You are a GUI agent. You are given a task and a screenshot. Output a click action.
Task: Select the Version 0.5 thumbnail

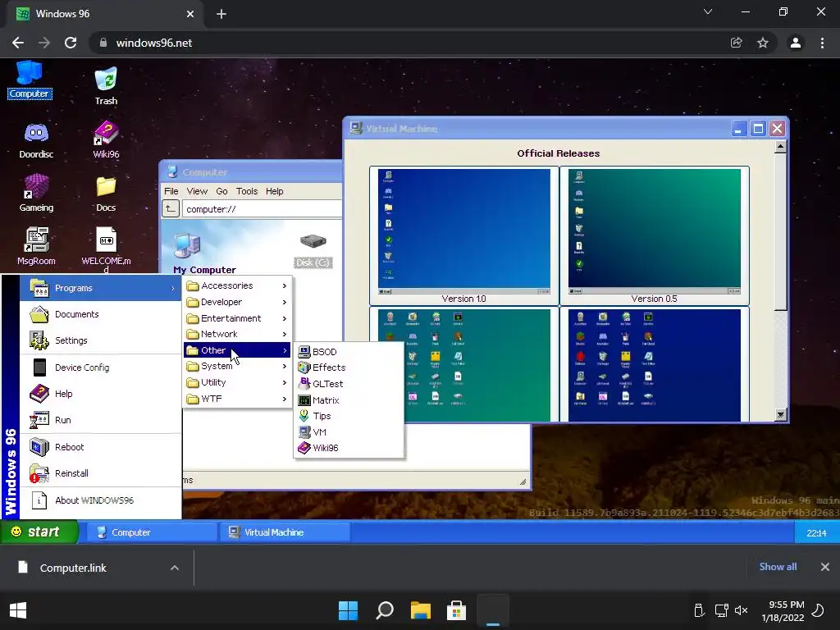click(654, 235)
